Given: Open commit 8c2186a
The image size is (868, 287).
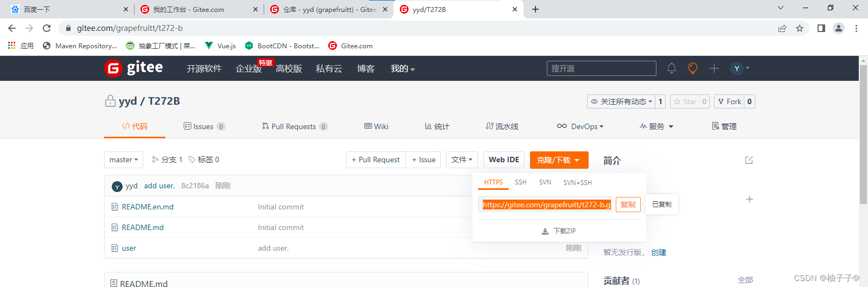Looking at the screenshot, I should pyautogui.click(x=195, y=186).
